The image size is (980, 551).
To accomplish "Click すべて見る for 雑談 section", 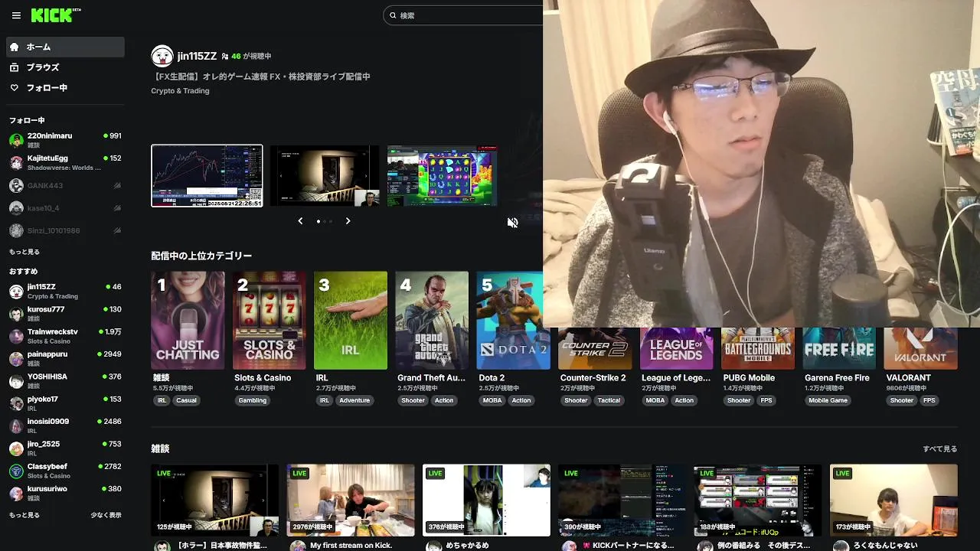I will (939, 449).
